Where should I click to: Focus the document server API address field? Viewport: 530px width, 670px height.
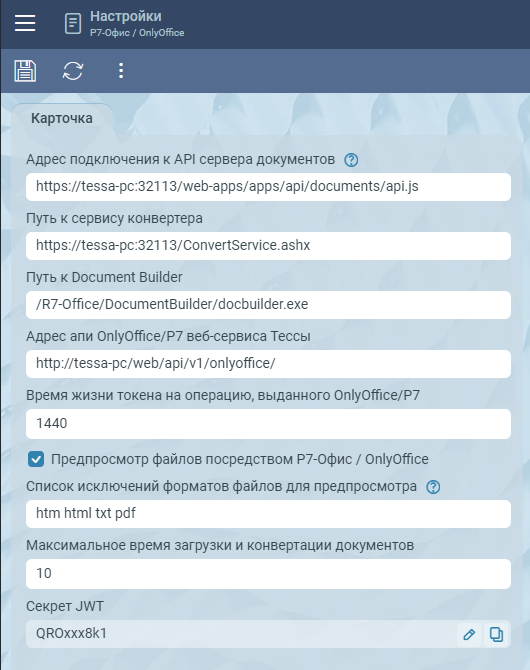268,187
